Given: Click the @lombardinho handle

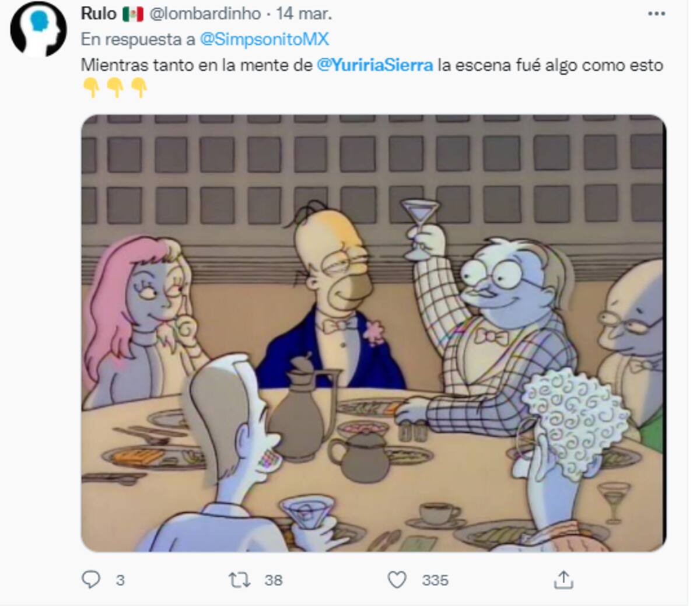Looking at the screenshot, I should click(x=205, y=13).
